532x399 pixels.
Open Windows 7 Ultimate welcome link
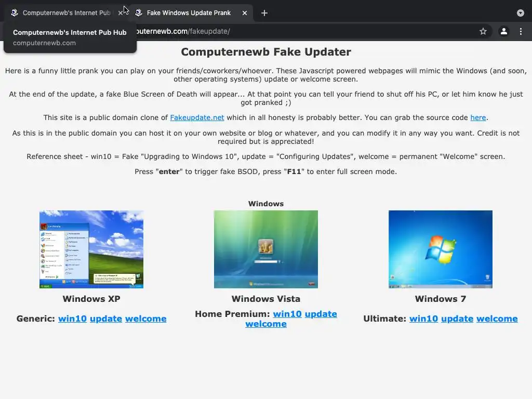coord(497,318)
